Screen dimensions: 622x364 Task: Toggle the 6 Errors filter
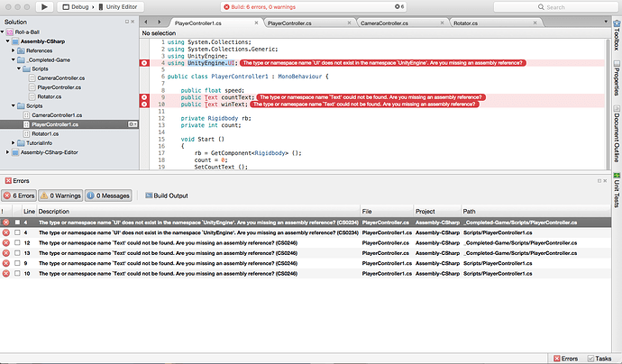click(x=19, y=196)
